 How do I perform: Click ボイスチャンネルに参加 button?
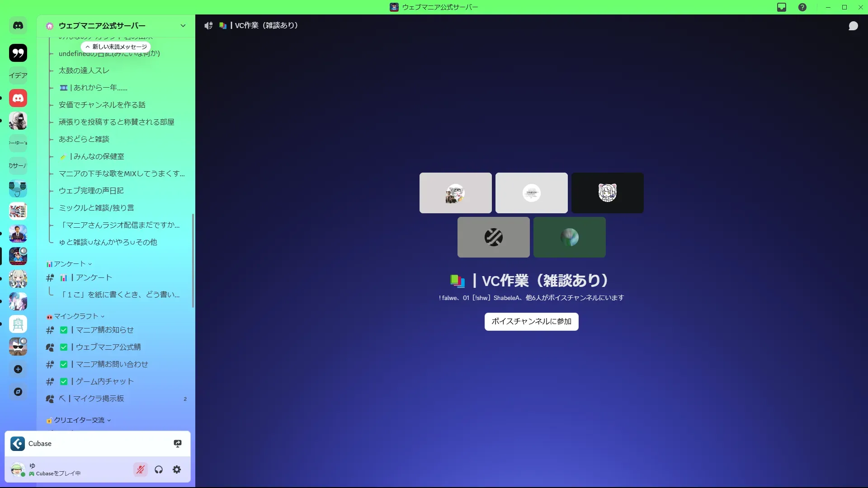(x=531, y=321)
